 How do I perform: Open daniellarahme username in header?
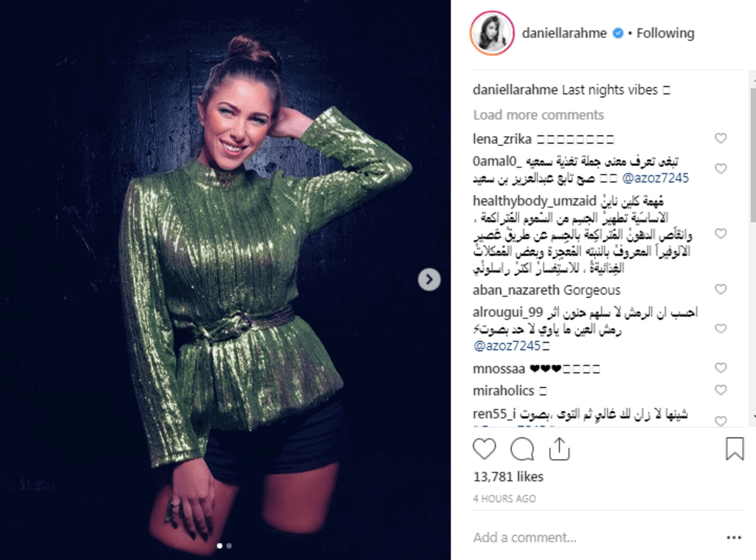[x=564, y=33]
